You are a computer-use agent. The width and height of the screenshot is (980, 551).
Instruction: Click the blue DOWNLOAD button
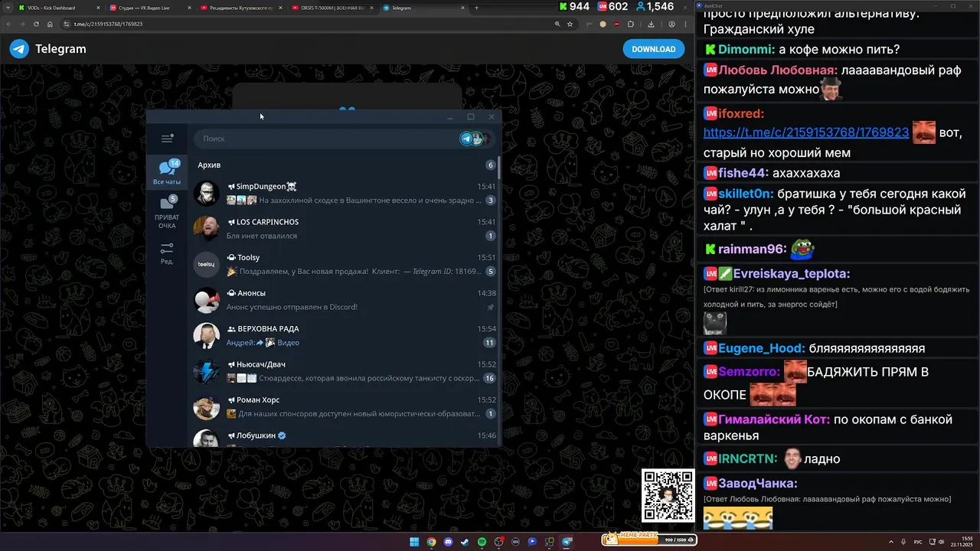tap(653, 49)
